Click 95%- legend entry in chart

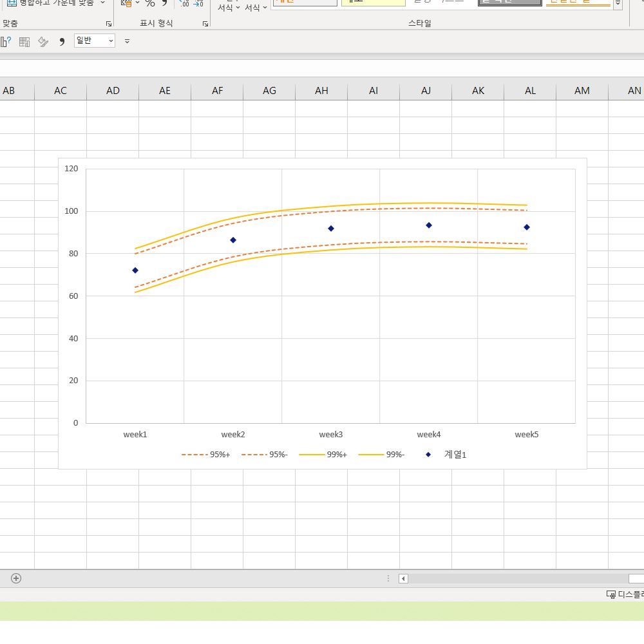click(x=265, y=455)
